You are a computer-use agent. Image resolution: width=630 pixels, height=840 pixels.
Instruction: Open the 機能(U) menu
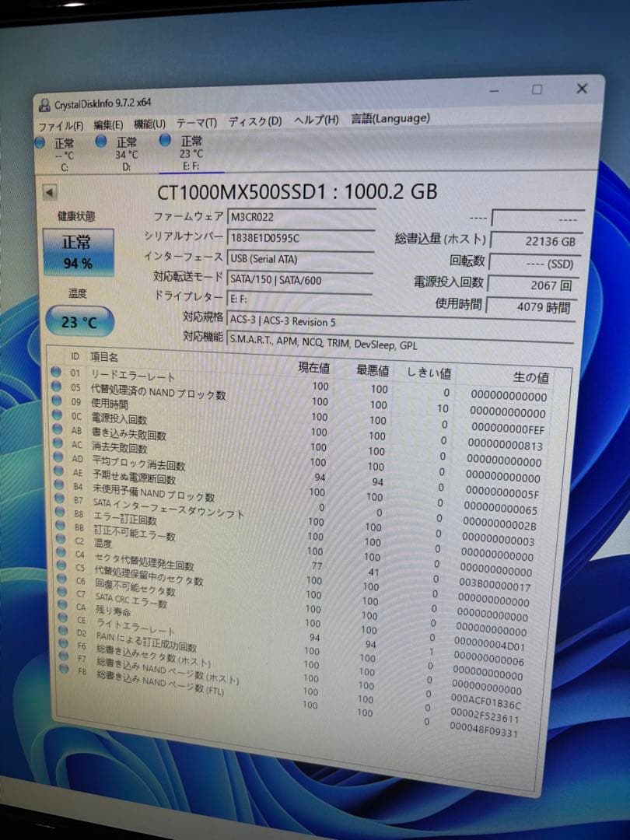(x=148, y=123)
